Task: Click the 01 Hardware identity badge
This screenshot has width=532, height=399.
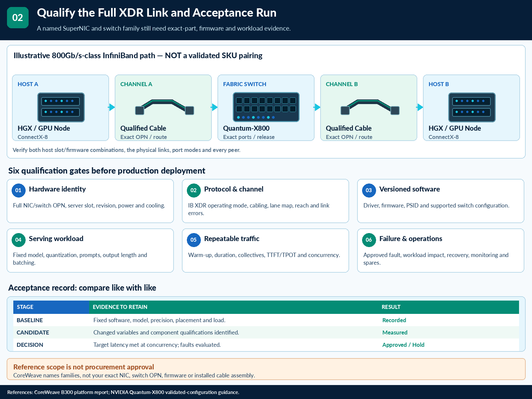Action: (x=19, y=190)
